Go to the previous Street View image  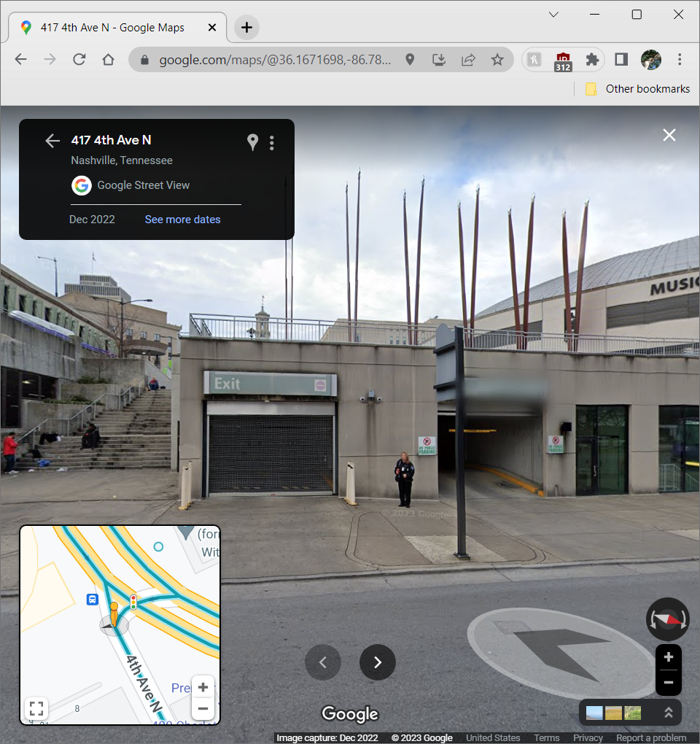[323, 662]
